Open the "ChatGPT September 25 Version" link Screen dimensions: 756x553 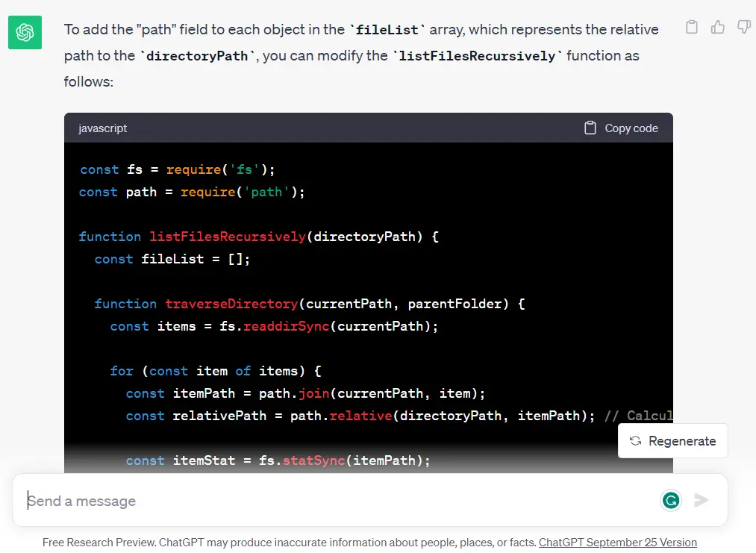(617, 543)
